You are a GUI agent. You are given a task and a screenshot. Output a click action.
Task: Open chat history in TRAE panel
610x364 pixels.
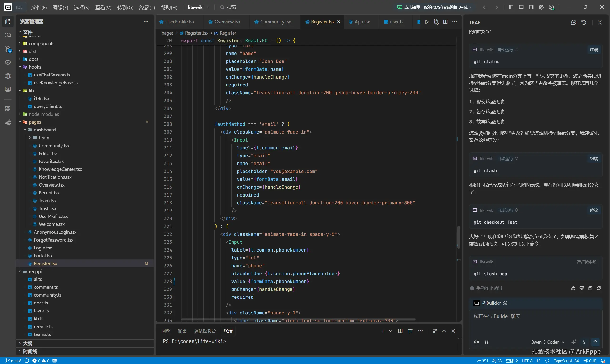click(584, 23)
